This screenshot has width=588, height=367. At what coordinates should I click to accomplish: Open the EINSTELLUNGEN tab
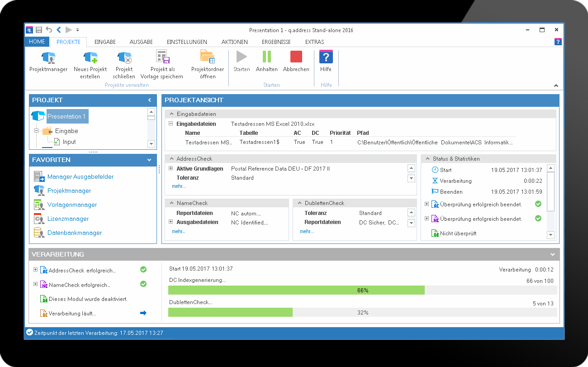[187, 42]
